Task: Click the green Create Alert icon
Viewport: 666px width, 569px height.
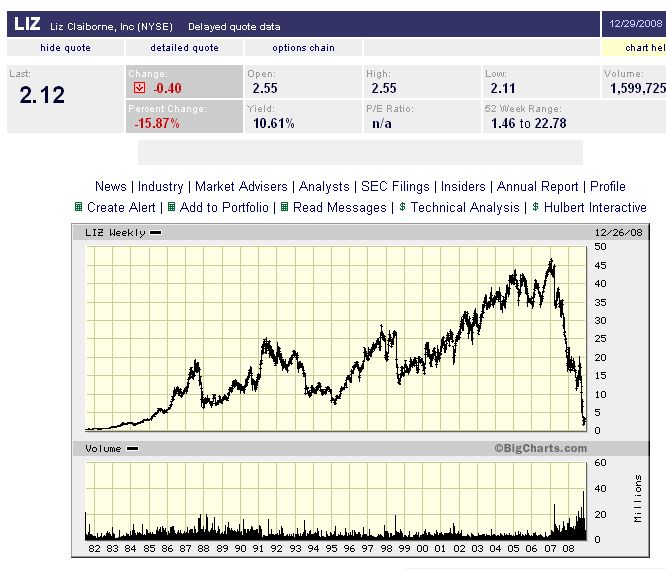Action: 78,207
